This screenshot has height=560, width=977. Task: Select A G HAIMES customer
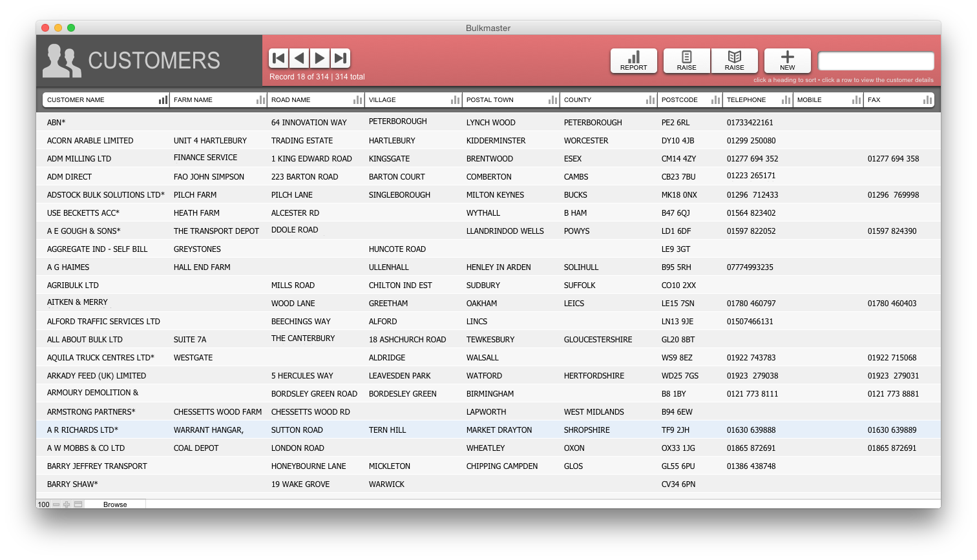tap(488, 267)
